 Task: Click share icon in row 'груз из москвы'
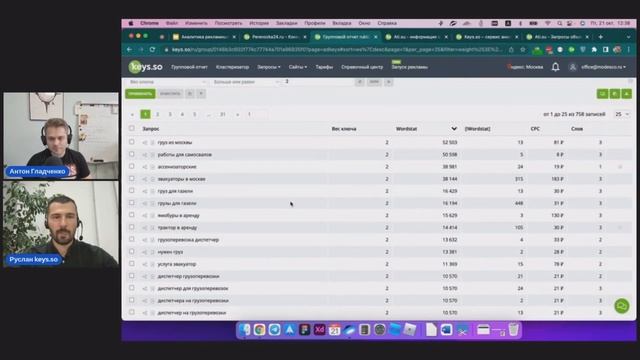144,142
